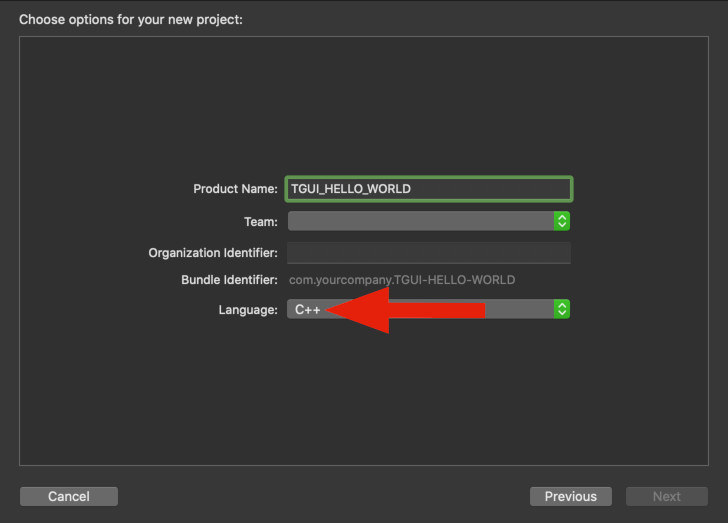The height and width of the screenshot is (523, 728).
Task: Click the Next button
Action: pyautogui.click(x=667, y=497)
